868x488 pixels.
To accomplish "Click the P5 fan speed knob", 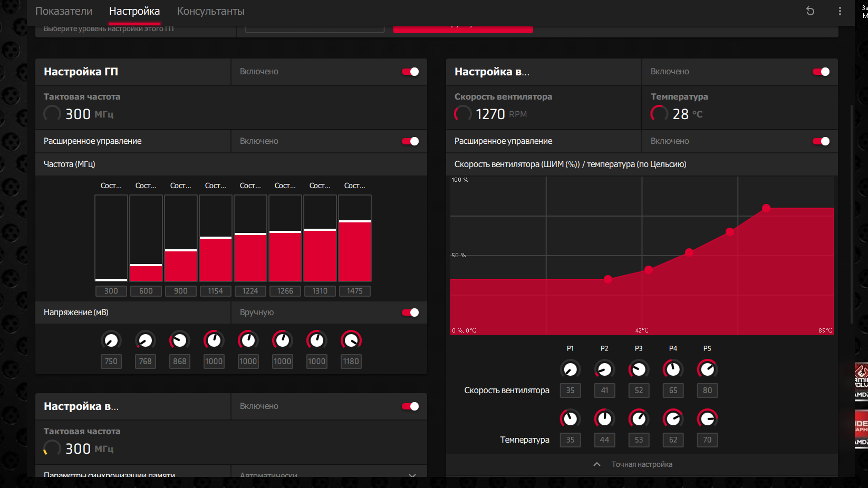I will point(707,369).
